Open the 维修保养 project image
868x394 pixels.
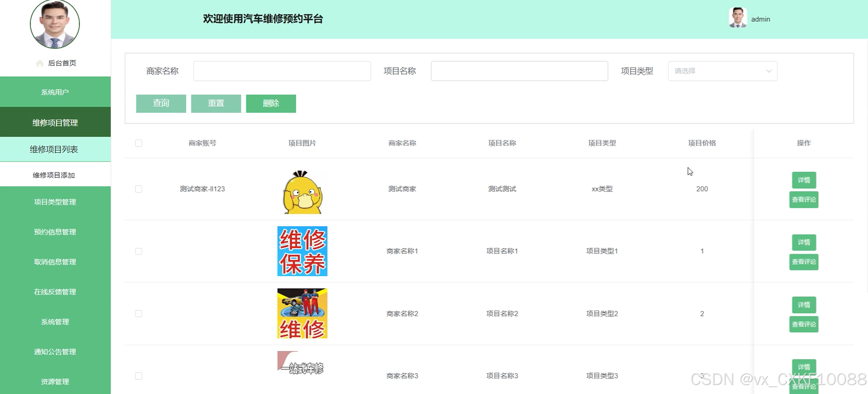(302, 251)
